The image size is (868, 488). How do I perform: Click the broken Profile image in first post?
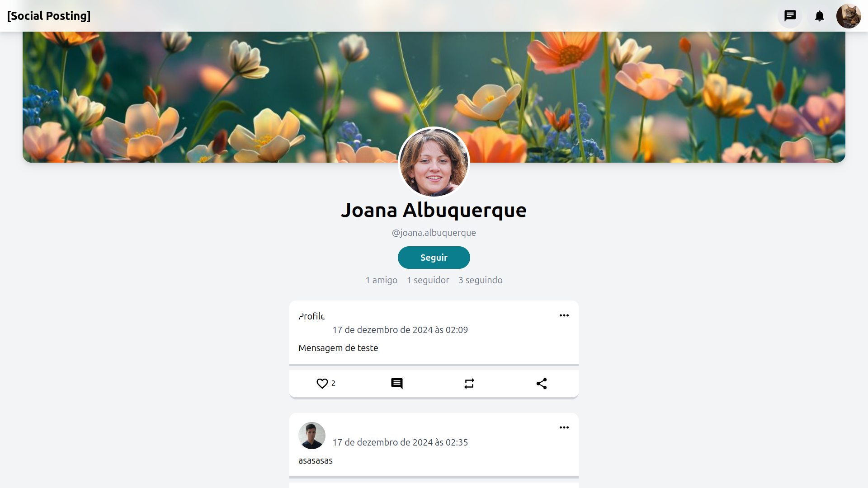[x=311, y=316]
